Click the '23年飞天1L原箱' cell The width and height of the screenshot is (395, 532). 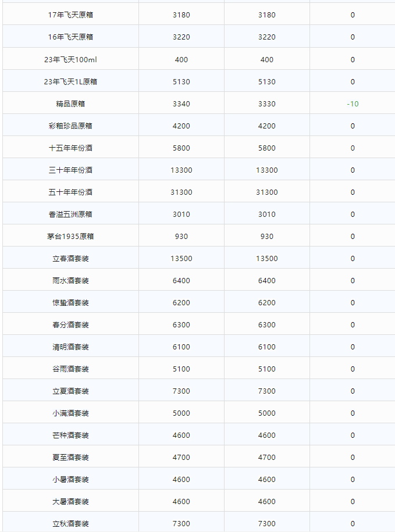point(70,82)
